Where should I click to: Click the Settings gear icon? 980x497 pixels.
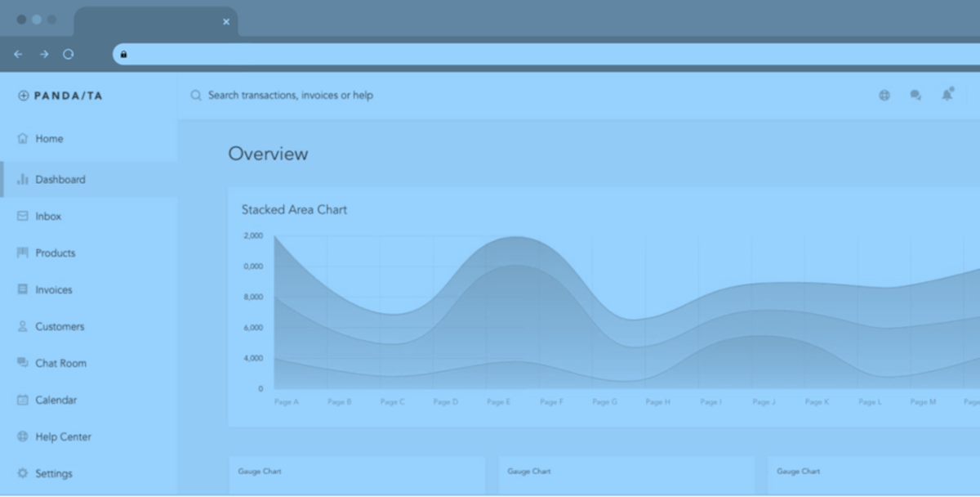(23, 474)
